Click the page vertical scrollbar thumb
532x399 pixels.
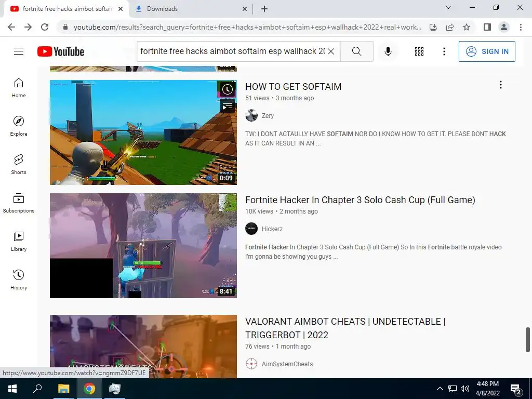pyautogui.click(x=528, y=340)
